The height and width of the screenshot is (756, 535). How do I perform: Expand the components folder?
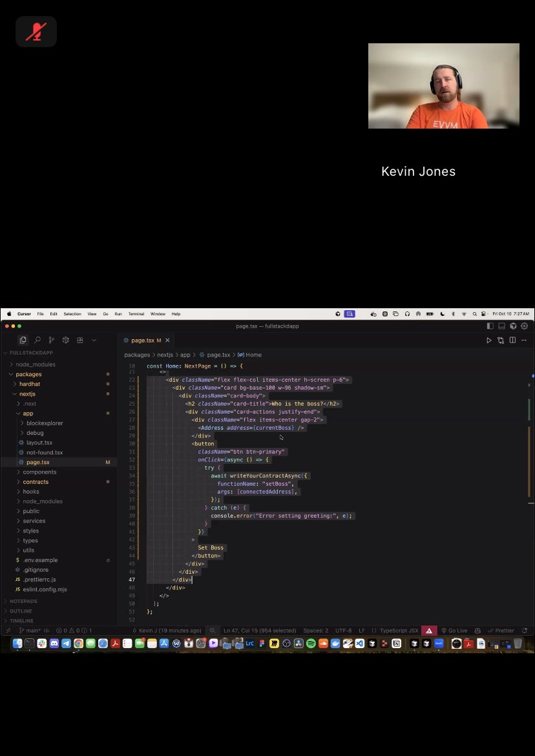pyautogui.click(x=39, y=472)
